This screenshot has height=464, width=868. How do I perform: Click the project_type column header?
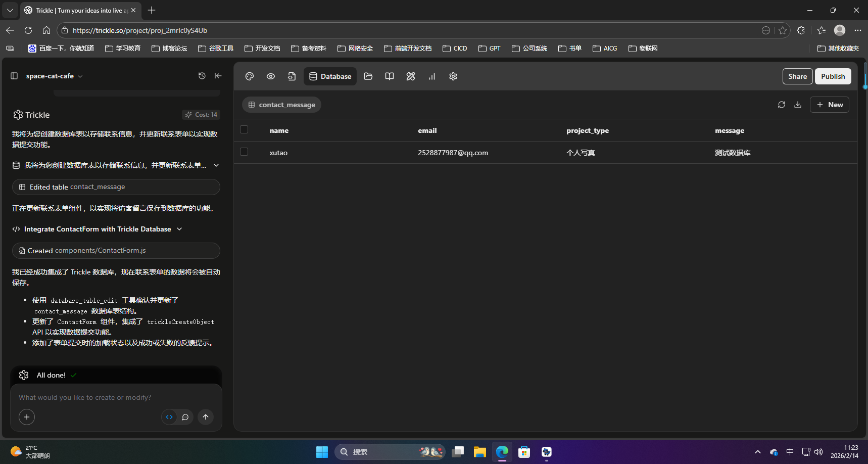(588, 130)
